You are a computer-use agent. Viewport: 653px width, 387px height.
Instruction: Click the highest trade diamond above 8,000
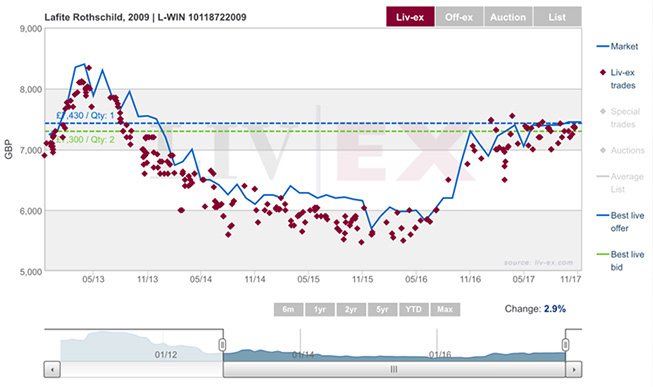coord(89,67)
